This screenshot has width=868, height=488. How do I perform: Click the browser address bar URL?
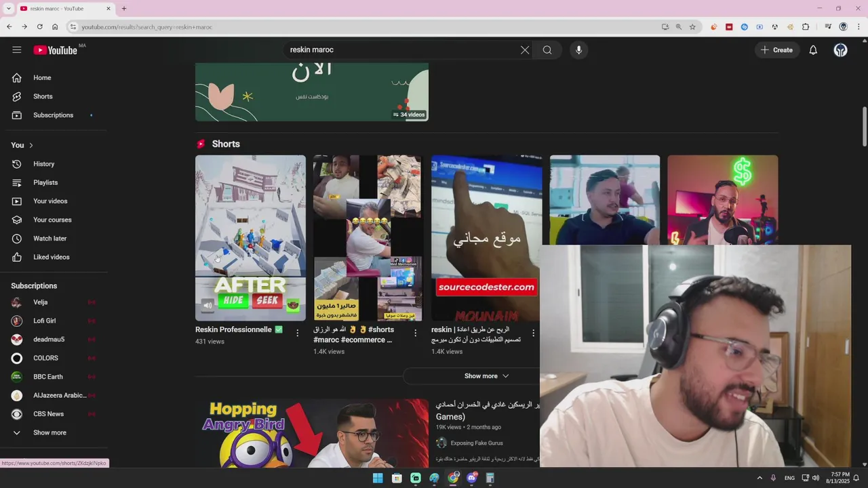[147, 27]
